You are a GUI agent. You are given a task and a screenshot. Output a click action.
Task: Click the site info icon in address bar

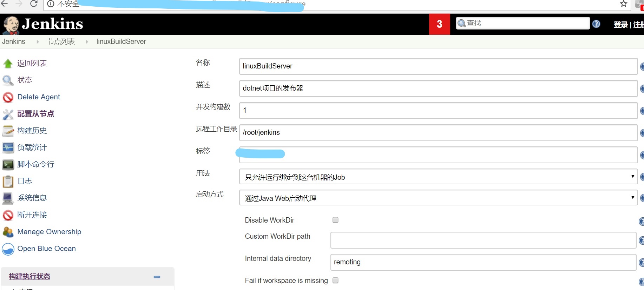point(51,4)
